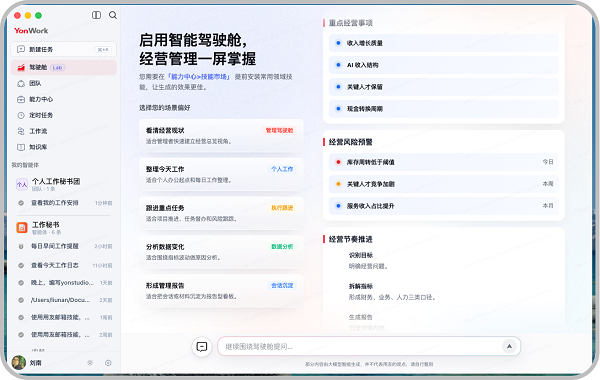Click the YonWork logo
The width and height of the screenshot is (600, 380).
click(x=31, y=31)
